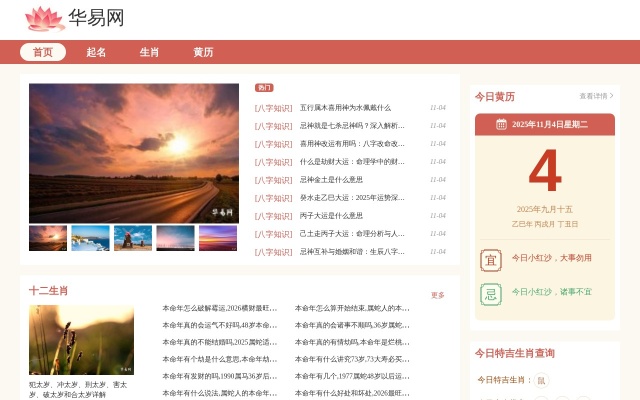640x400 pixels.
Task: Click the green 忌 badge icon
Action: [x=490, y=293]
